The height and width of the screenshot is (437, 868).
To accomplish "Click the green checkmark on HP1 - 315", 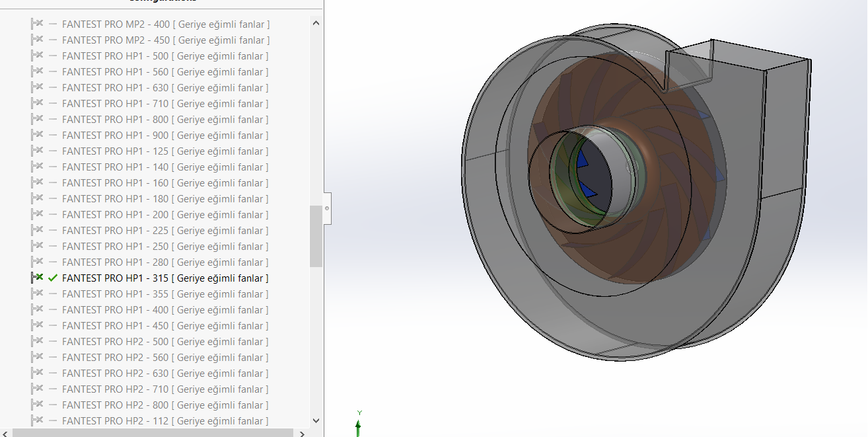I will click(x=53, y=278).
